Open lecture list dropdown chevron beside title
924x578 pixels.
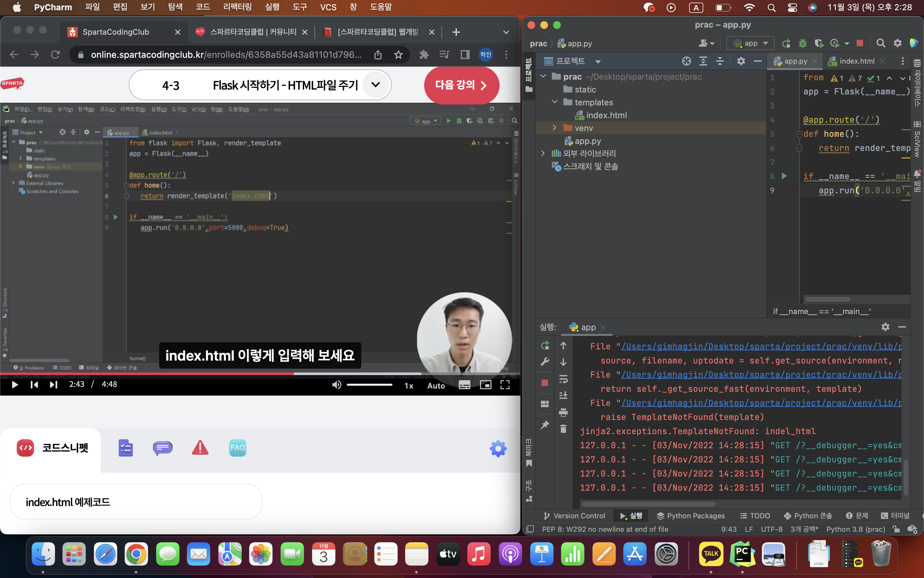click(376, 85)
